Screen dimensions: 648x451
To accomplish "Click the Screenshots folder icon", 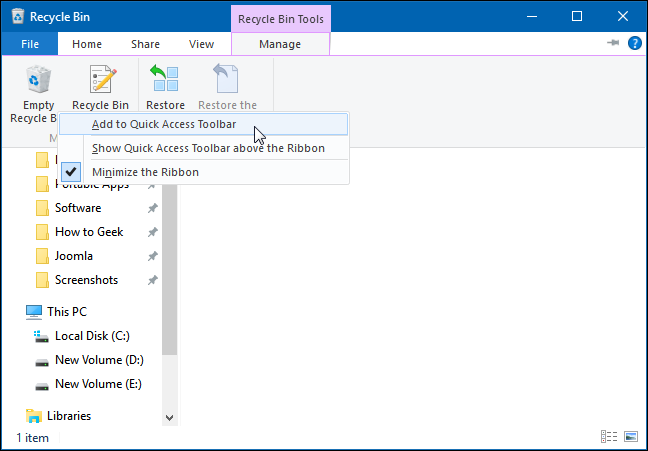I will (42, 280).
